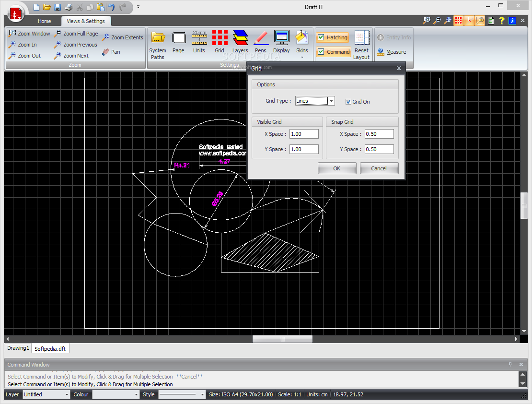Undo the last action
Image resolution: width=532 pixels, height=404 pixels.
coord(111,7)
